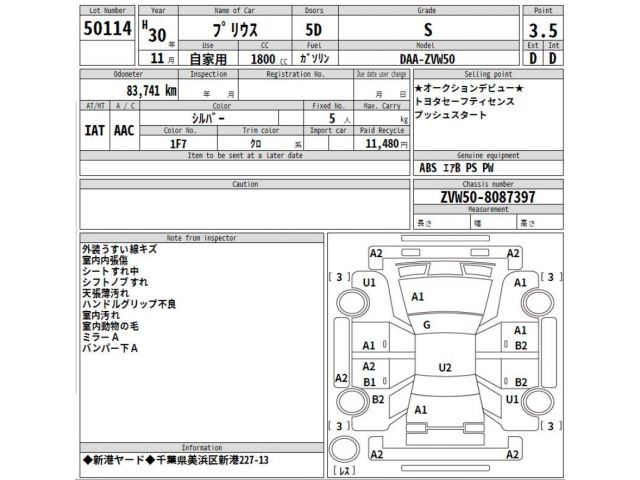Select the Selling point header

(x=488, y=74)
